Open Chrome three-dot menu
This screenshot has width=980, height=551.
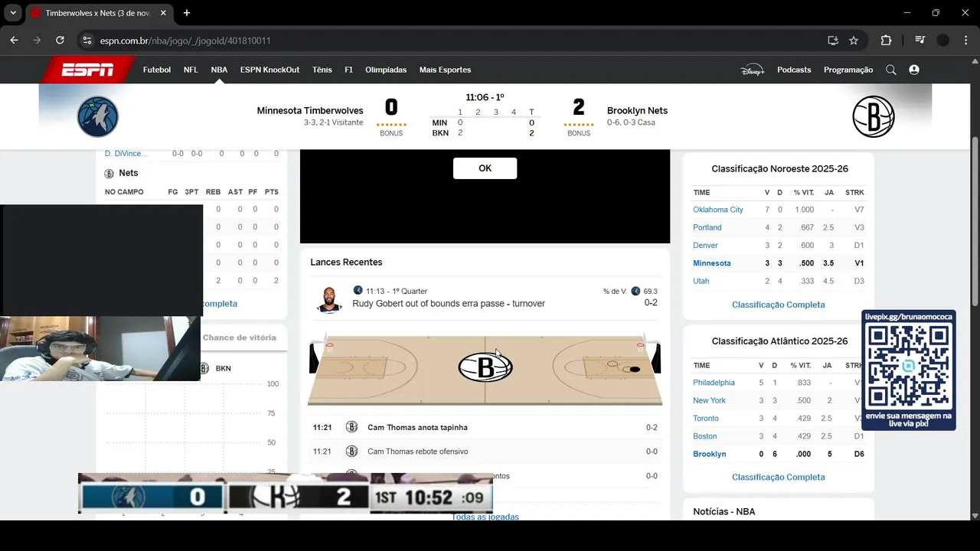tap(965, 41)
